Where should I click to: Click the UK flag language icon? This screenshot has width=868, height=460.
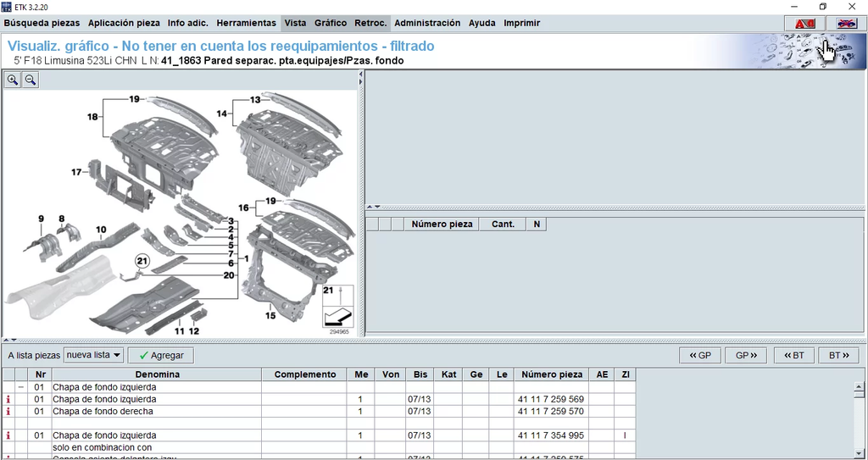[x=846, y=24]
